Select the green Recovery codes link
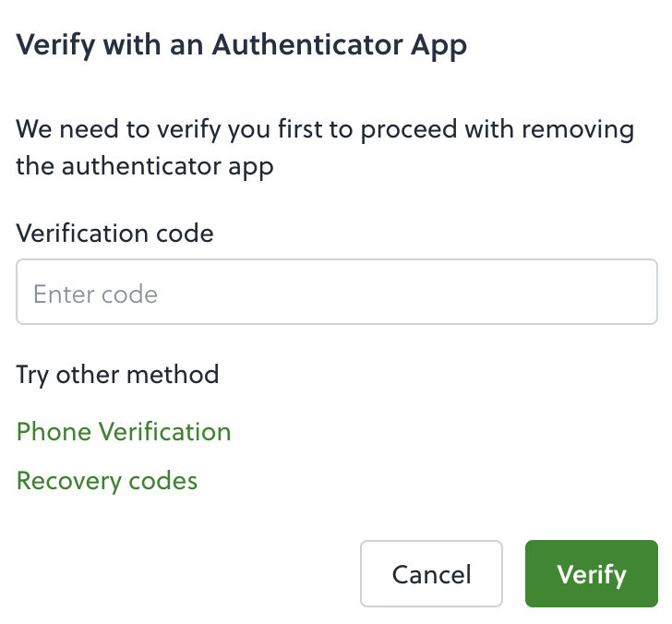This screenshot has width=672, height=624. (x=107, y=481)
